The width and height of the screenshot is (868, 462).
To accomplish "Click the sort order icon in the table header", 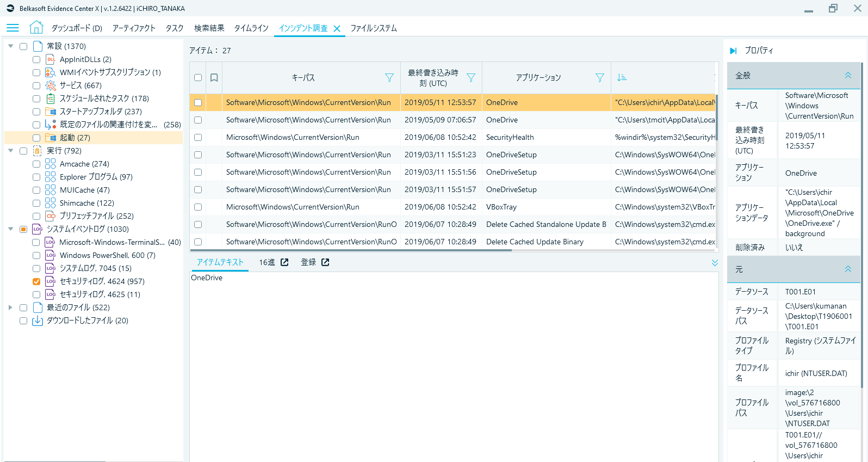I will pos(622,78).
